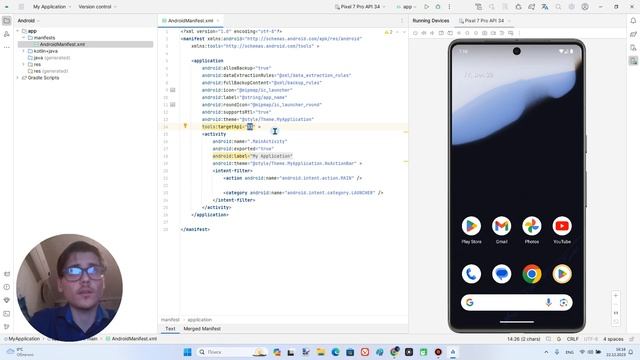
Task: Click 4 spaces indent setting in status bar
Action: pos(613,339)
